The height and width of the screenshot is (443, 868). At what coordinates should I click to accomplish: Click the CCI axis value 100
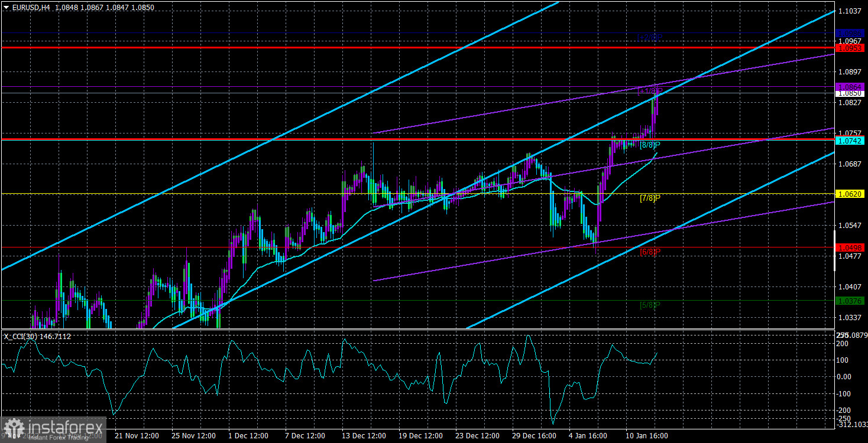pyautogui.click(x=843, y=360)
